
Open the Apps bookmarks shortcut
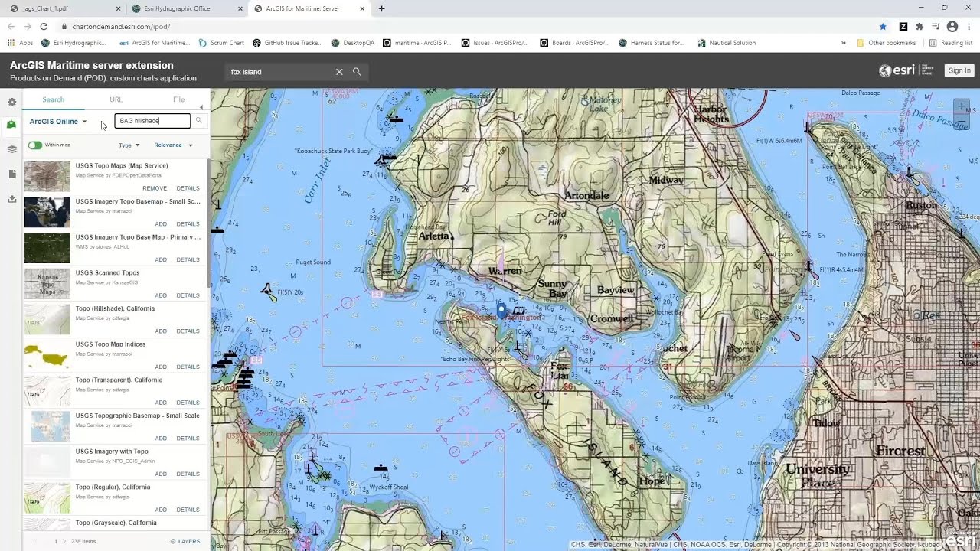[x=21, y=43]
